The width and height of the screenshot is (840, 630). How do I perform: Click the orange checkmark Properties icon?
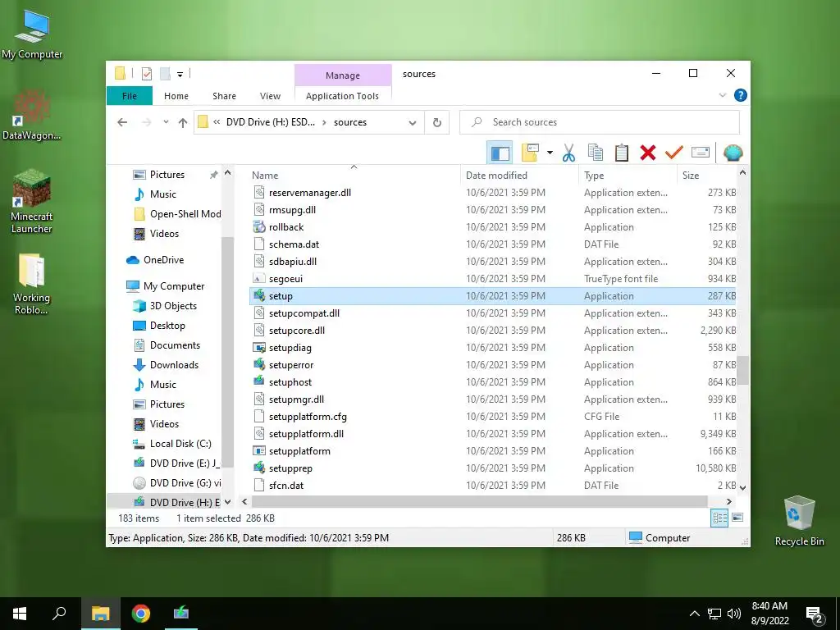point(674,153)
